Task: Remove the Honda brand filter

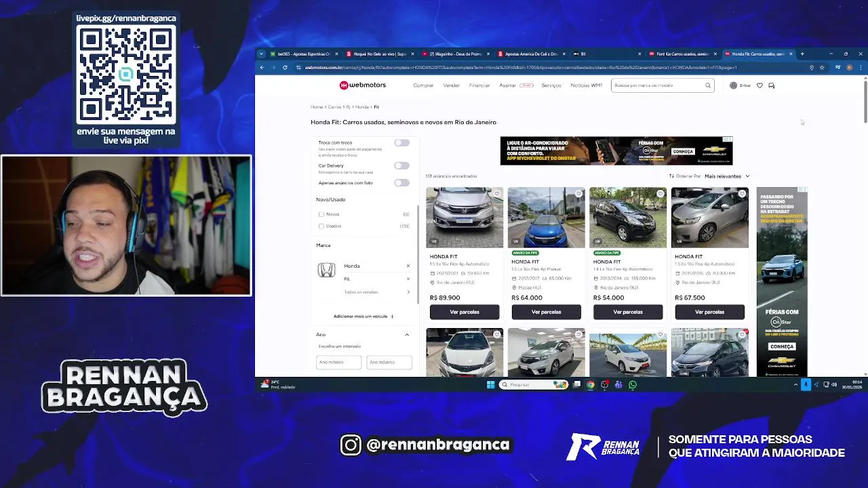Action: [408, 266]
